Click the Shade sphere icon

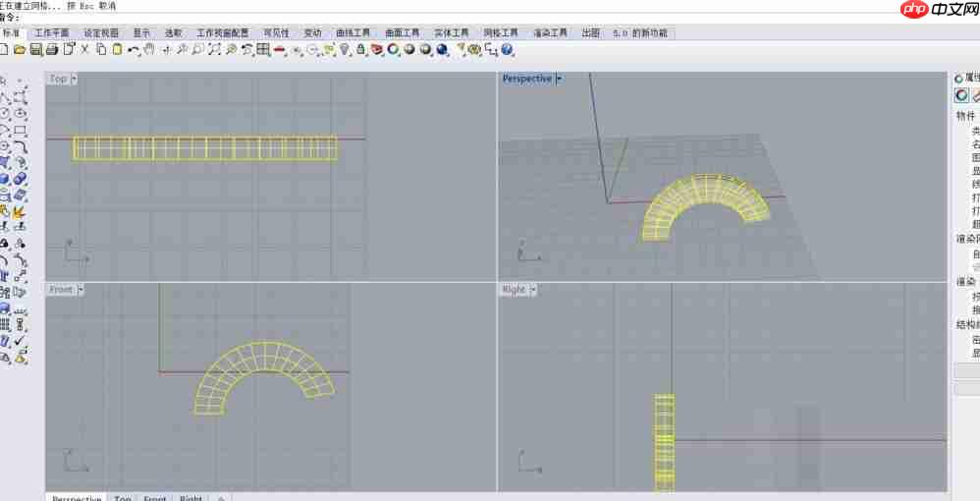click(409, 49)
